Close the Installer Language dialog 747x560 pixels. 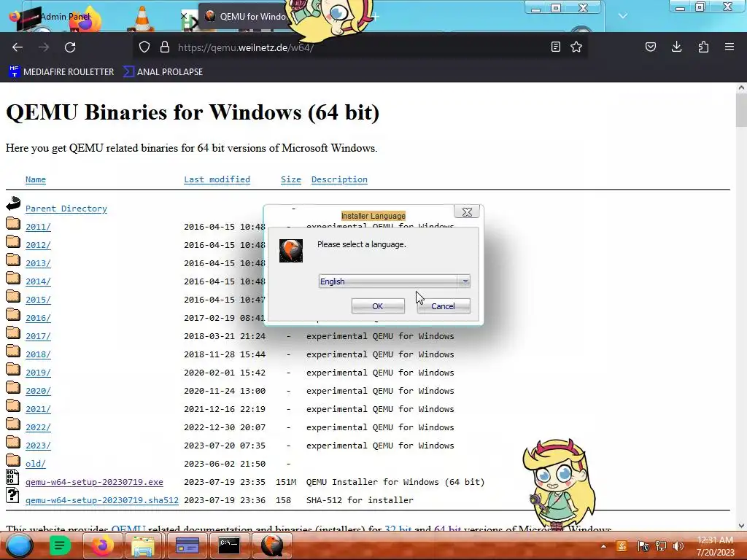click(x=467, y=212)
